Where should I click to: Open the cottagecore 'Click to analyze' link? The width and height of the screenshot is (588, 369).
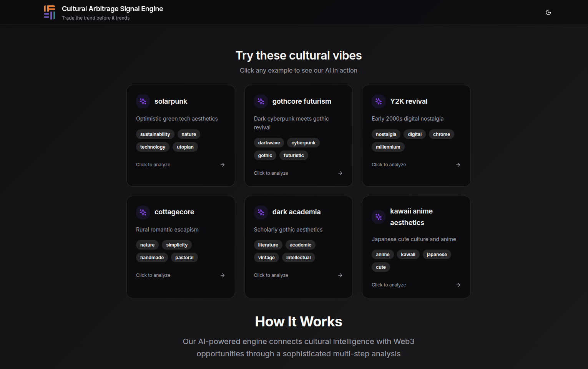point(153,275)
